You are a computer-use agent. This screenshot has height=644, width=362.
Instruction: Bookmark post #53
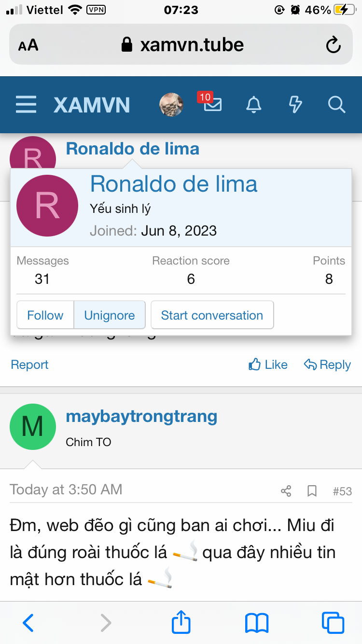(312, 491)
